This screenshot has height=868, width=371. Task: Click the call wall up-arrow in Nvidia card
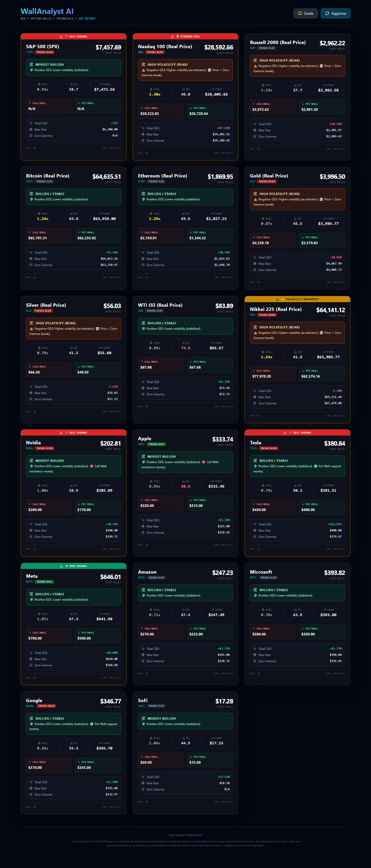tap(30, 504)
